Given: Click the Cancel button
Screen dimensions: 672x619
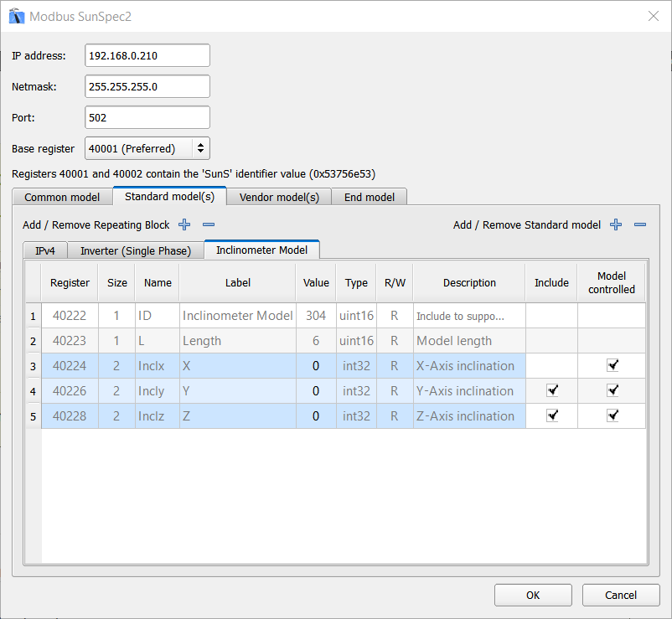Looking at the screenshot, I should pos(621,595).
